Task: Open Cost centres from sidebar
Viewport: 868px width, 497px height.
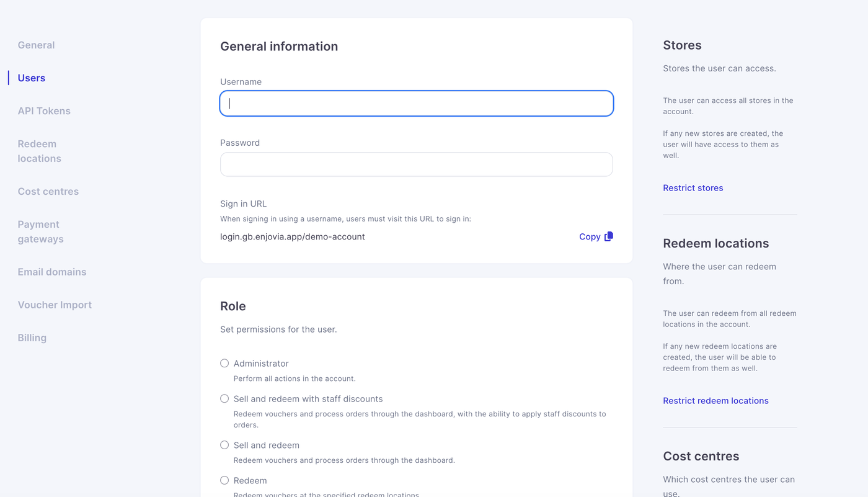Action: (x=48, y=192)
